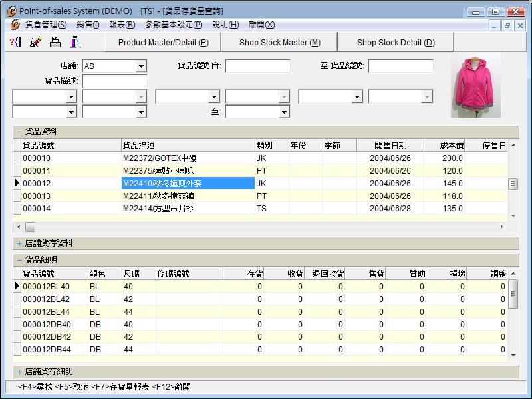The height and width of the screenshot is (399, 532).
Task: Click the pink jacket product thumbnail
Action: 475,85
